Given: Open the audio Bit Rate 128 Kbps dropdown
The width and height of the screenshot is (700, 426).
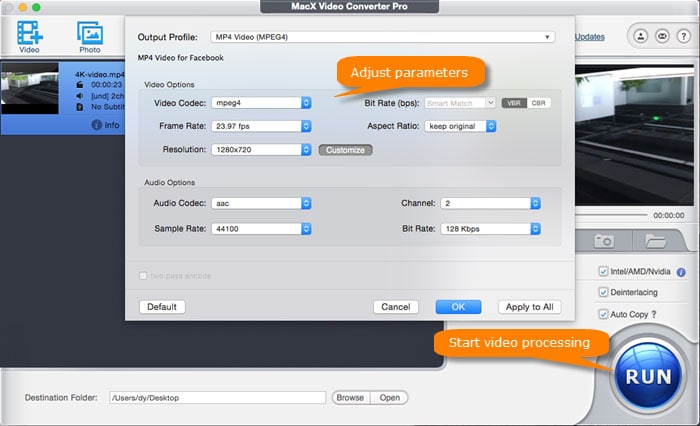Looking at the screenshot, I should coord(491,229).
